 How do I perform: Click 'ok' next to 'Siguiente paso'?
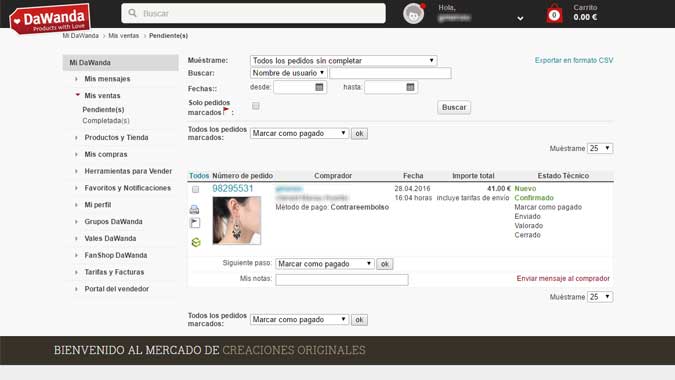[x=385, y=264]
